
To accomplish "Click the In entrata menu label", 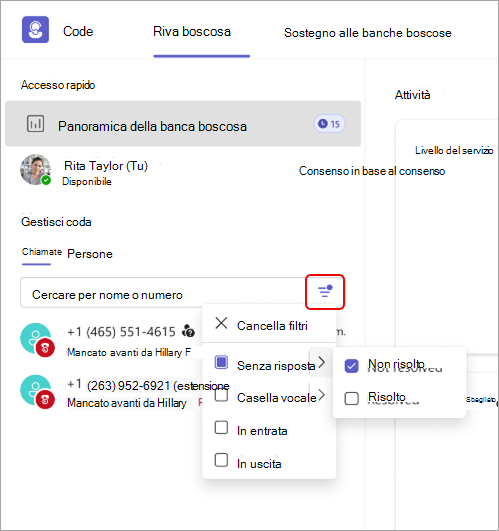I will [262, 431].
